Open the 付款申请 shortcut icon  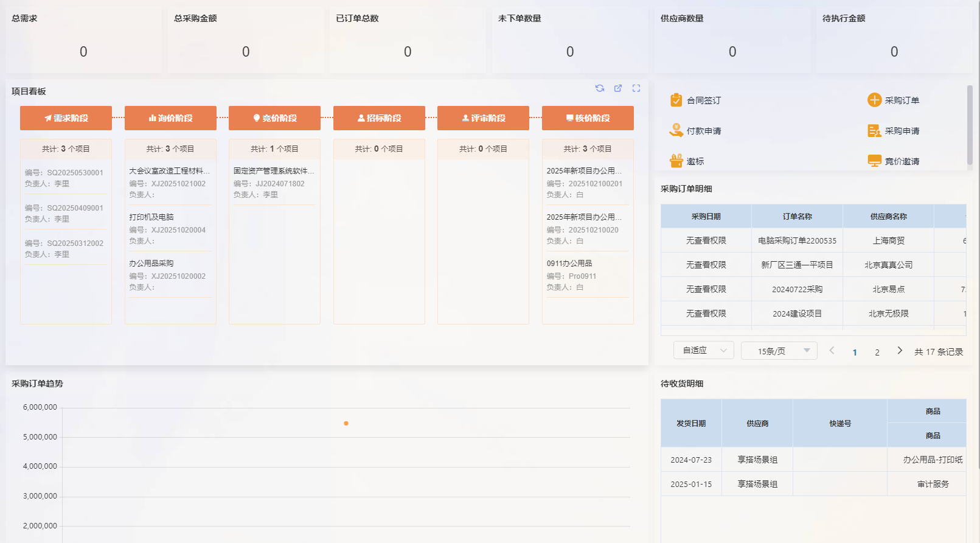click(676, 130)
